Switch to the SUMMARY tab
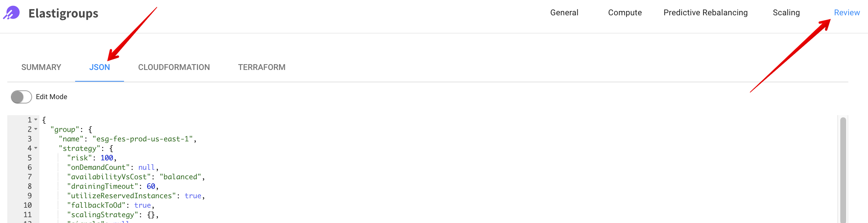The width and height of the screenshot is (868, 223). pyautogui.click(x=41, y=67)
